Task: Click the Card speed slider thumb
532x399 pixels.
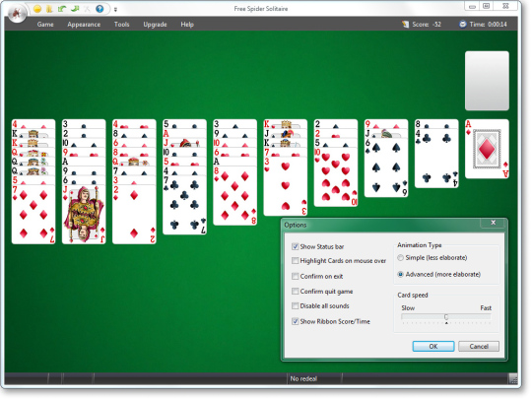Action: [446, 317]
